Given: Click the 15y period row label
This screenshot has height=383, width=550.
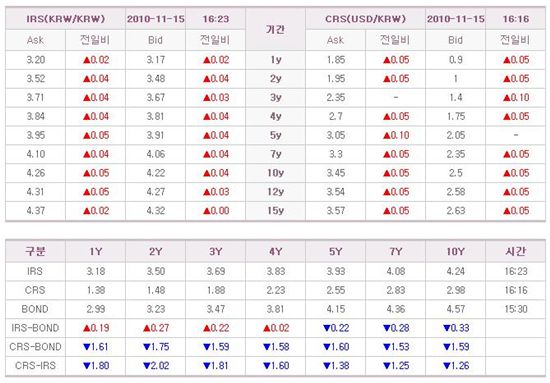Looking at the screenshot, I should (276, 211).
